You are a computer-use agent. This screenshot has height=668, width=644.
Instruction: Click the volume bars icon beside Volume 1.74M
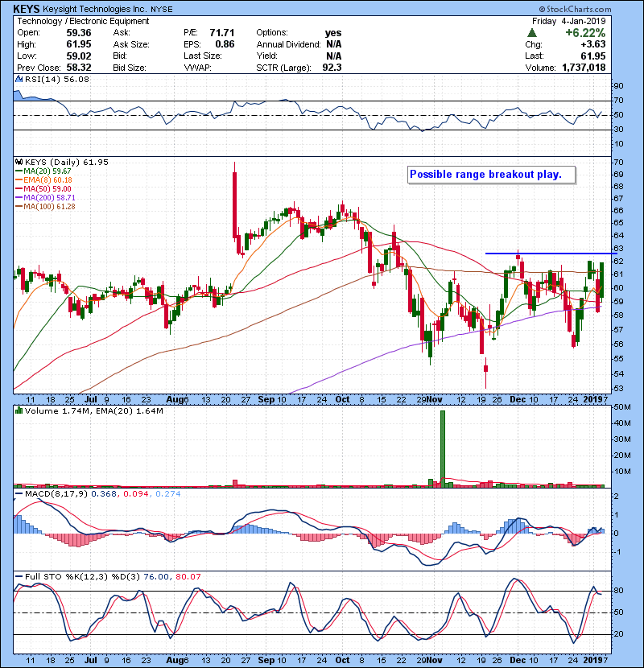[x=19, y=411]
